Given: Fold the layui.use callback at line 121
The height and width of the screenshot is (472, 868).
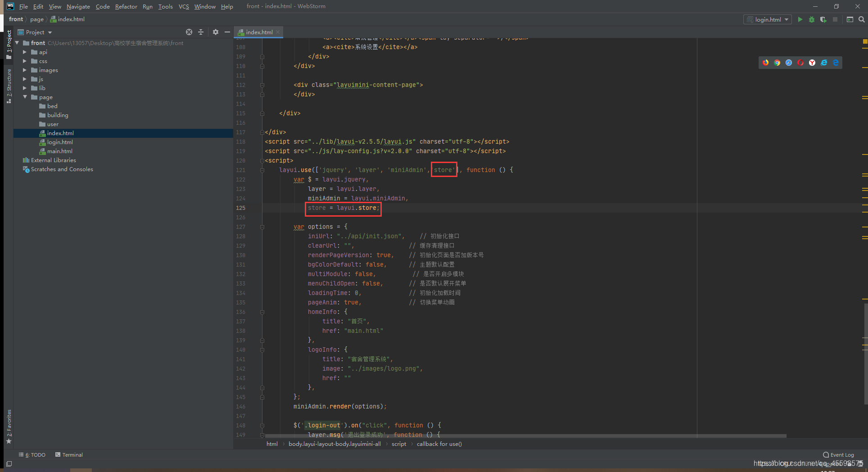Looking at the screenshot, I should [262, 170].
